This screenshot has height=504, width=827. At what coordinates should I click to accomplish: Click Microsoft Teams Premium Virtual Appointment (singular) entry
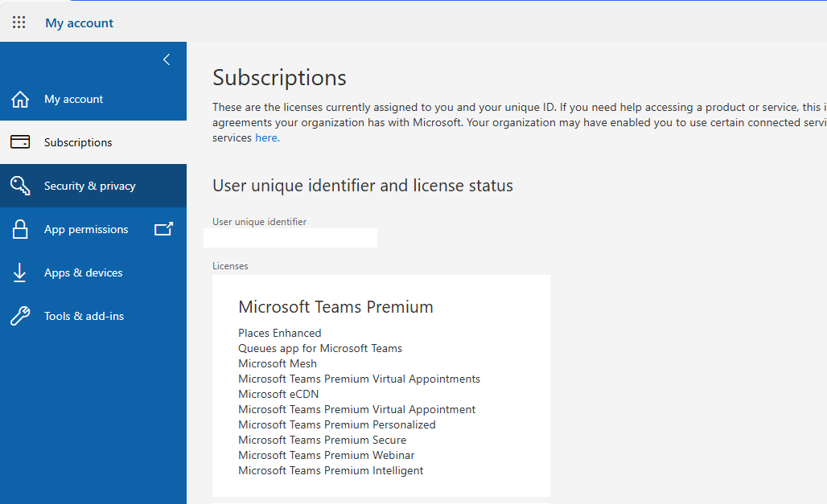[356, 410]
